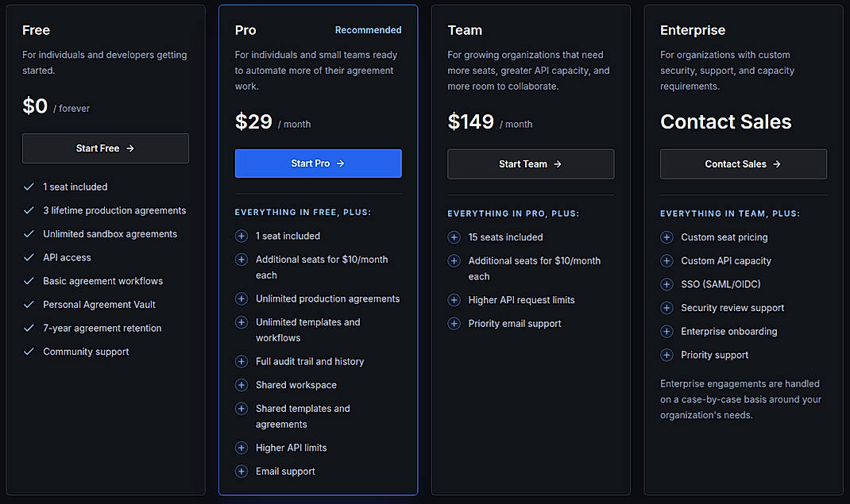This screenshot has width=850, height=504.
Task: Click the Unlimited production agreements text
Action: 327,298
